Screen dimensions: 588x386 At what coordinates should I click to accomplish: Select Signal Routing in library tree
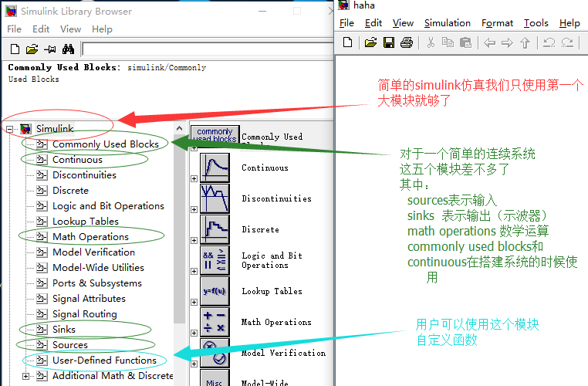pos(85,313)
